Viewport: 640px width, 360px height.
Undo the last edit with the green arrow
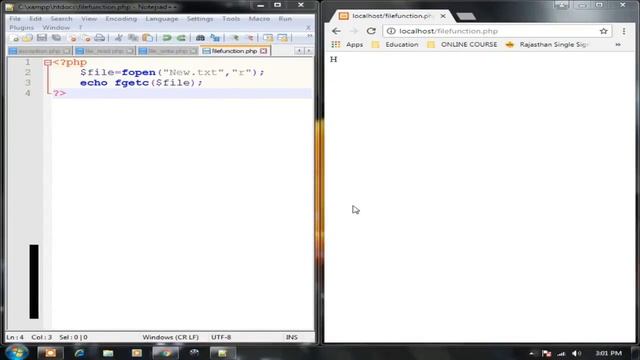pos(167,38)
